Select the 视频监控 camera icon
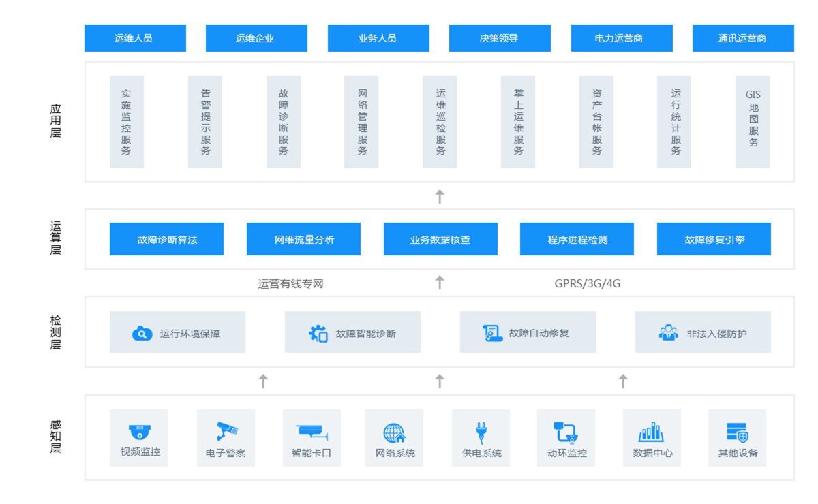The image size is (818, 504). [138, 429]
